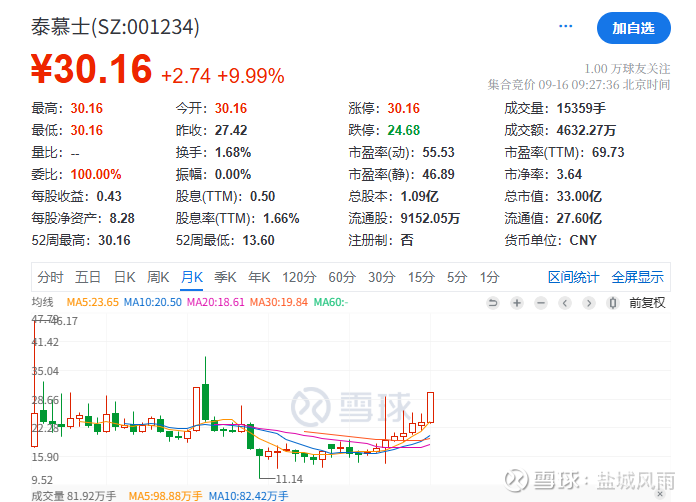Click the +9.99% change percentage

coord(251,76)
